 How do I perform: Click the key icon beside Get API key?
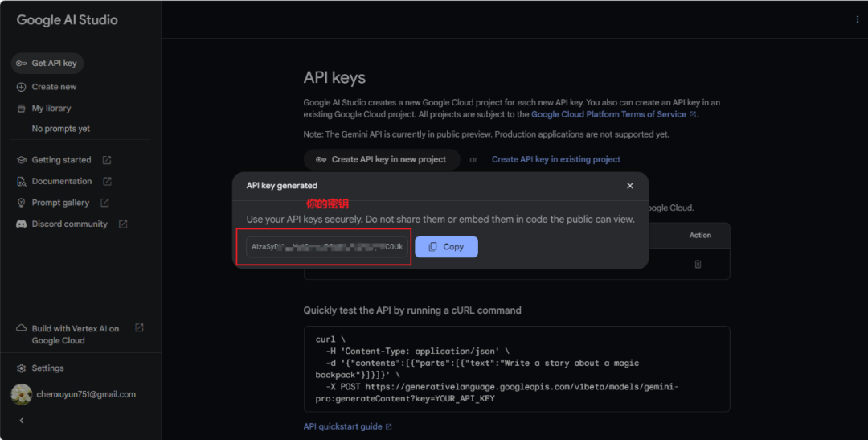point(21,64)
